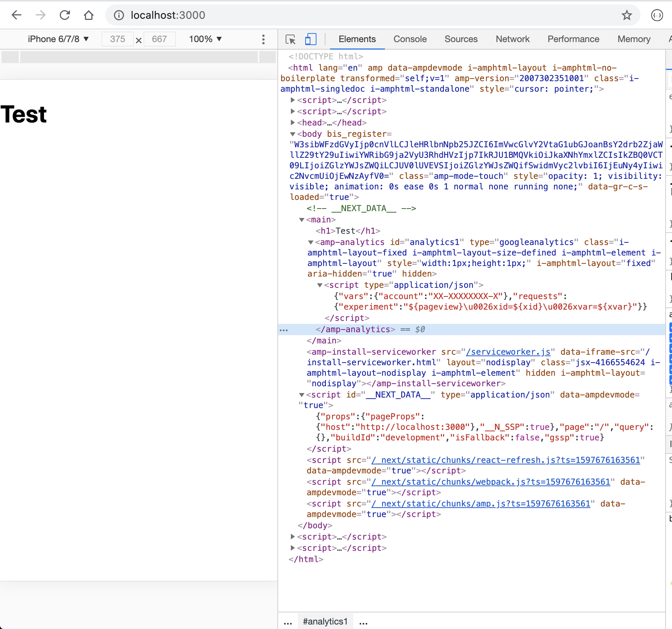Select the closing </body> row
This screenshot has width=672, height=629.
[x=315, y=525]
